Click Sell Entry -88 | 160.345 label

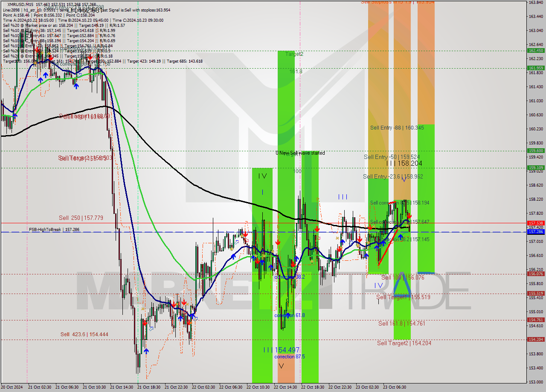coord(397,128)
